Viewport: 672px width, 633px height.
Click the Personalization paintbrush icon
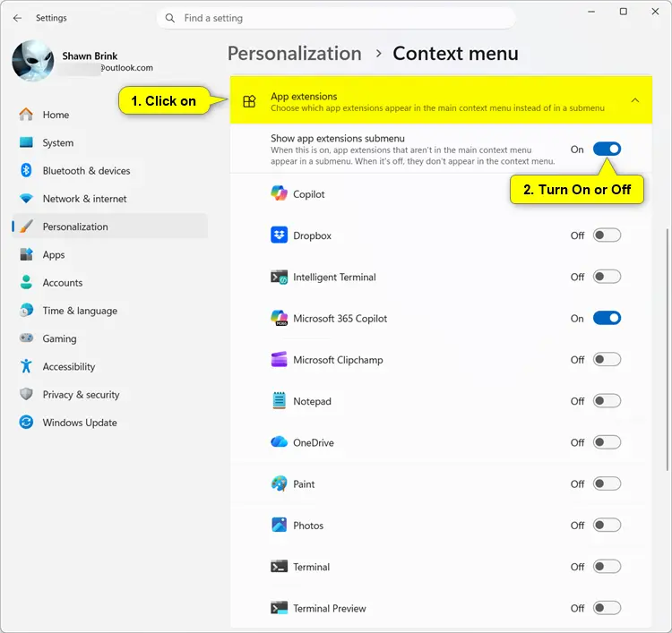(26, 227)
